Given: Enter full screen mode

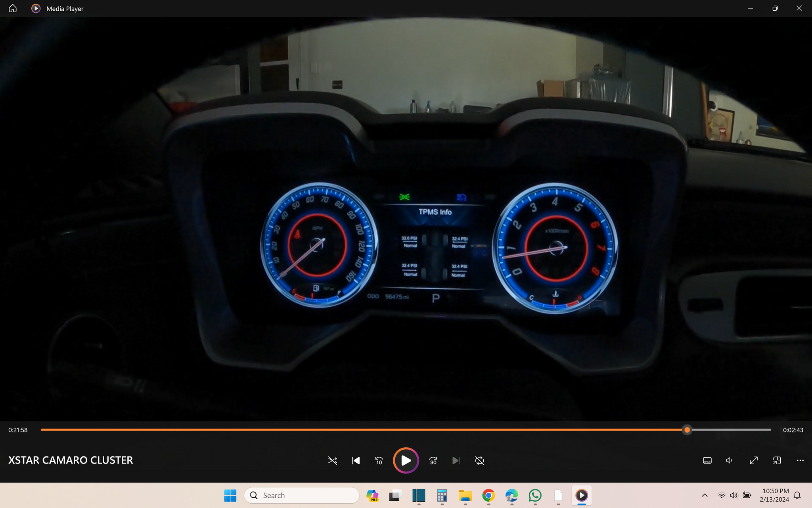Looking at the screenshot, I should pyautogui.click(x=754, y=460).
